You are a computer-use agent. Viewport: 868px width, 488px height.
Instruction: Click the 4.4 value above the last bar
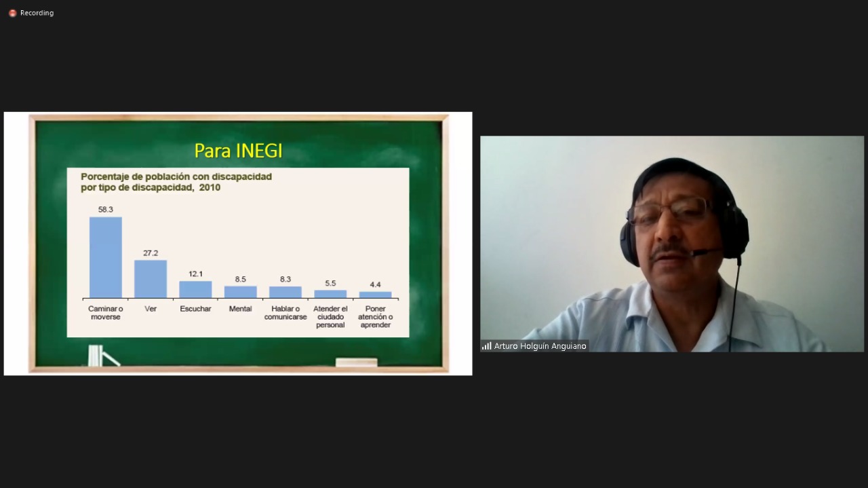375,284
